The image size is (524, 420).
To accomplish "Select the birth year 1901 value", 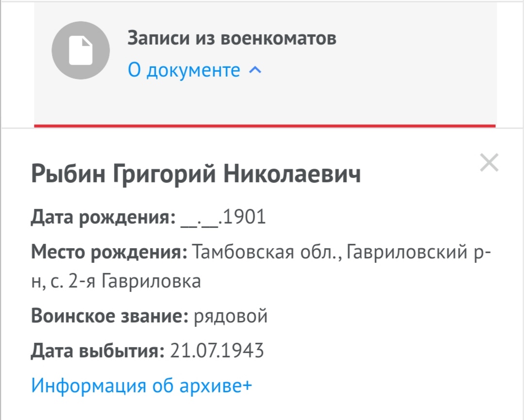I will pos(244,218).
